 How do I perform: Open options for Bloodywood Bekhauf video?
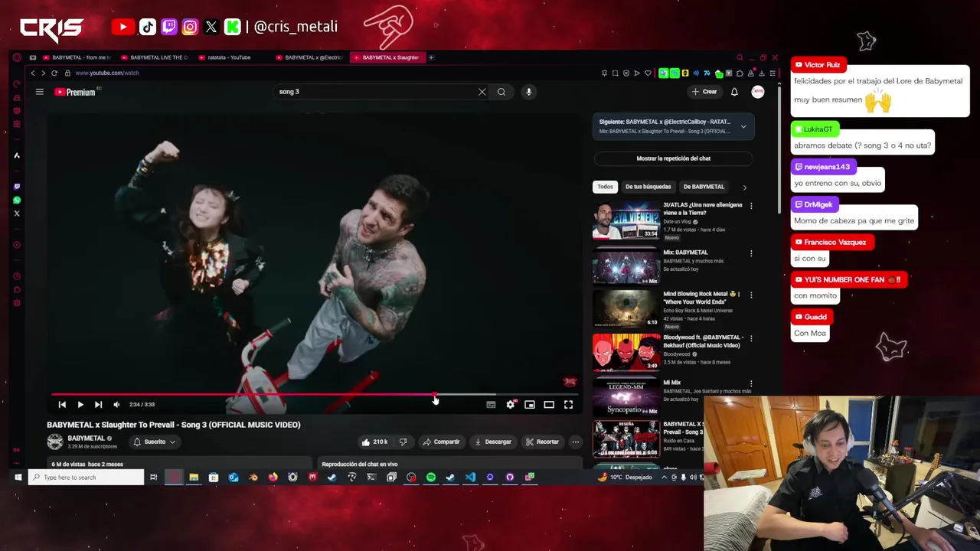pos(751,338)
